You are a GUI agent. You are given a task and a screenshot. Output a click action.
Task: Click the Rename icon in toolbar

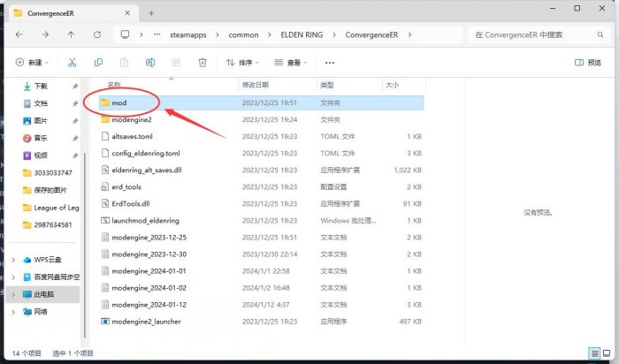tap(150, 63)
